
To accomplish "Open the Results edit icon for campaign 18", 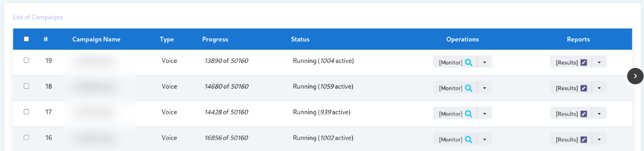I will click(584, 88).
